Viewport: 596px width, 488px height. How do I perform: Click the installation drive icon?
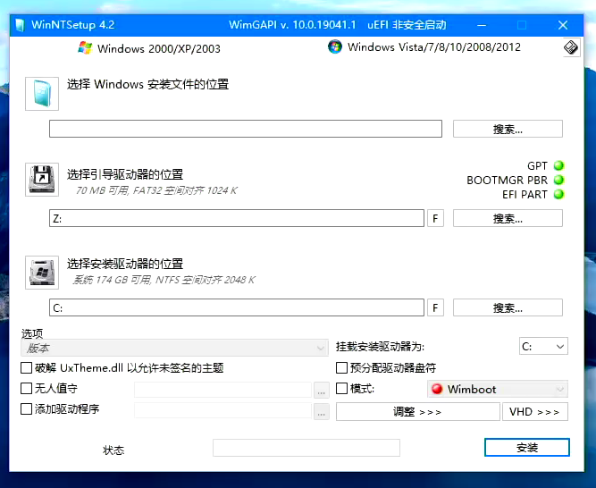(x=42, y=273)
